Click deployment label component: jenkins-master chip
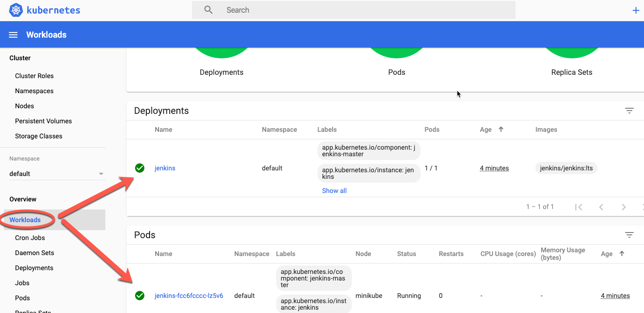 368,151
